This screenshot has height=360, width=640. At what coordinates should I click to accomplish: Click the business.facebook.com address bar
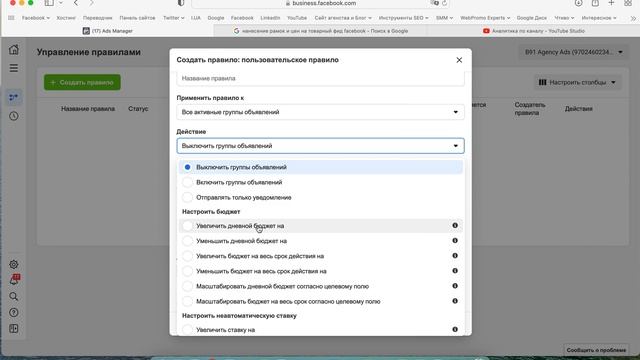point(320,3)
